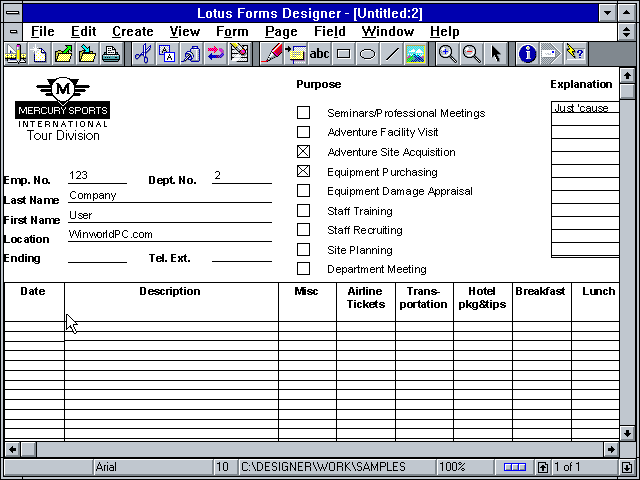
Task: Create a new form with the blank page icon
Action: (x=40, y=54)
